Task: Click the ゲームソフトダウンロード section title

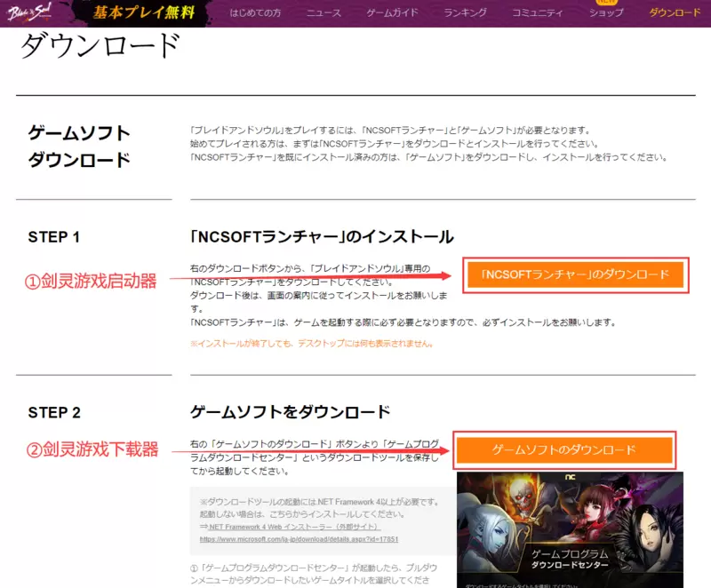Action: click(x=79, y=147)
